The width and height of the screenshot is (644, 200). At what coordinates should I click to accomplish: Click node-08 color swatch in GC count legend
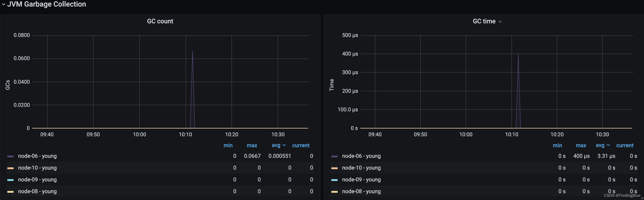[10, 192]
